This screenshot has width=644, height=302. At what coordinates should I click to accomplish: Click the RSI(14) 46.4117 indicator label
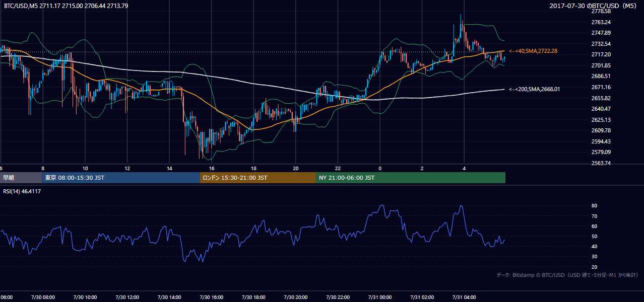[22, 191]
